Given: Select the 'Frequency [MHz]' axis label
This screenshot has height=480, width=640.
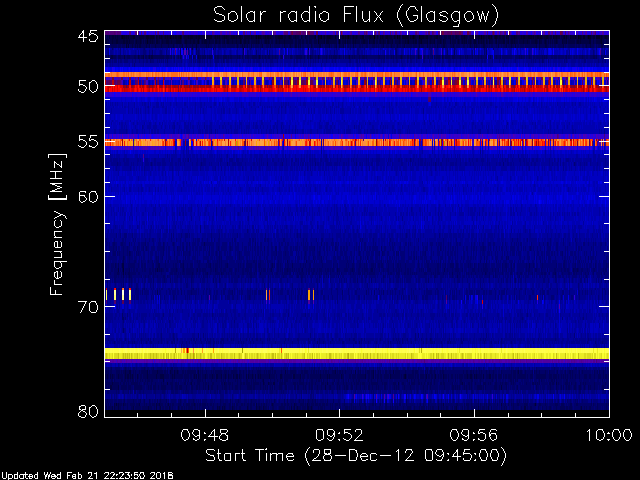Looking at the screenshot, I should coord(57,224).
